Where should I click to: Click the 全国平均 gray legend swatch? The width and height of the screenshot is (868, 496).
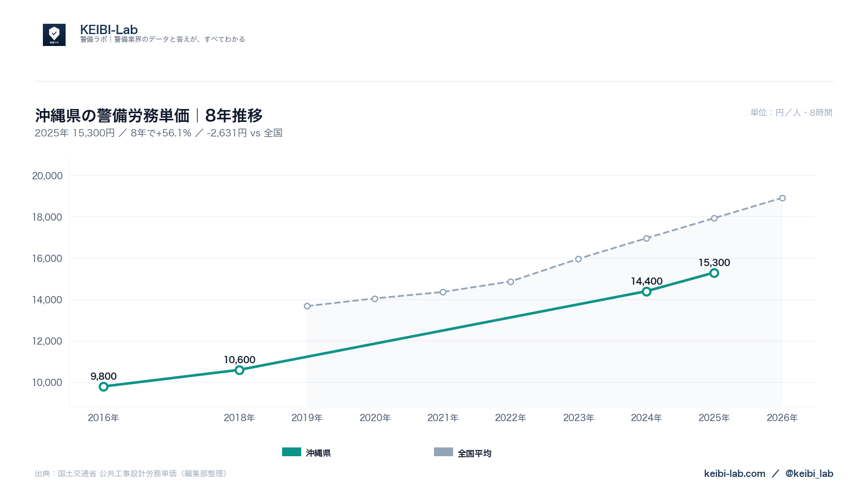coord(443,452)
